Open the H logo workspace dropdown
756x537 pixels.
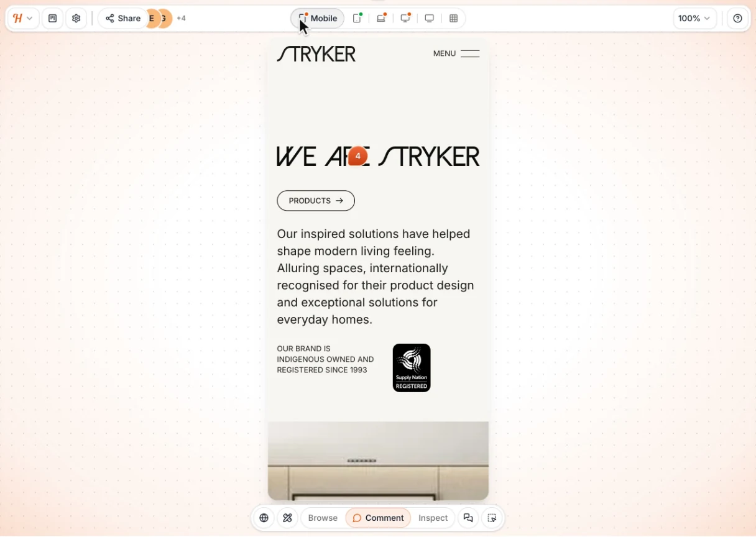[x=23, y=19]
